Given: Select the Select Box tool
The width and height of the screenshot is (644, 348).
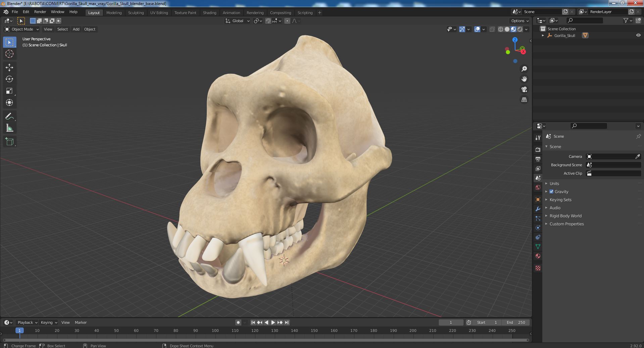Looking at the screenshot, I should click(x=9, y=42).
